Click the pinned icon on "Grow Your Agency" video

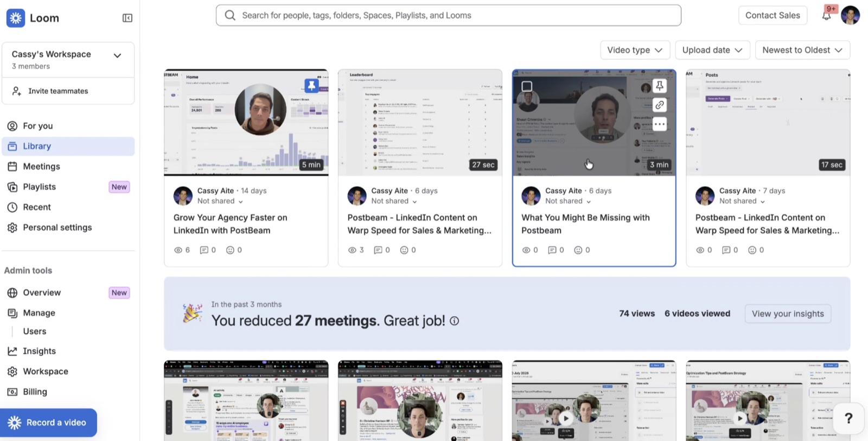(311, 85)
